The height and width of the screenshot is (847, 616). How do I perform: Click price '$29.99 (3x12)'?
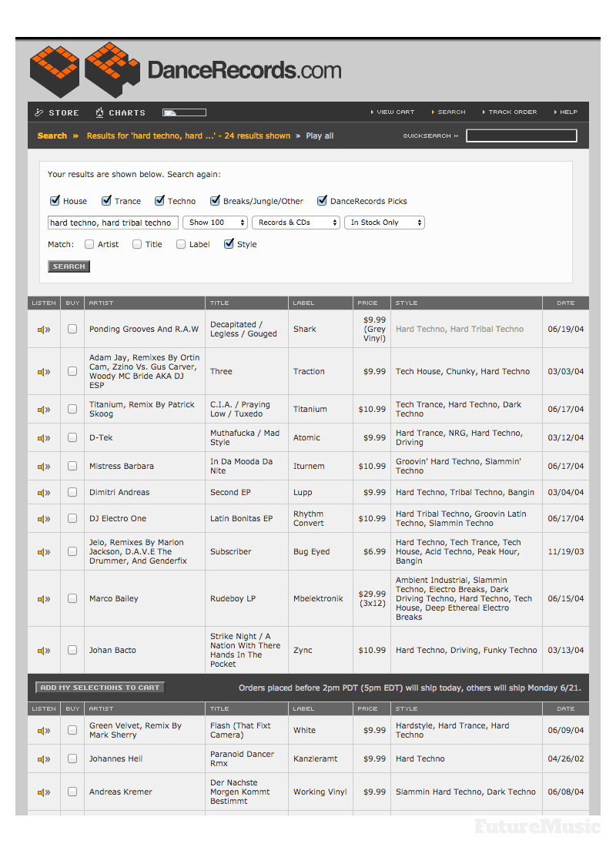point(373,598)
